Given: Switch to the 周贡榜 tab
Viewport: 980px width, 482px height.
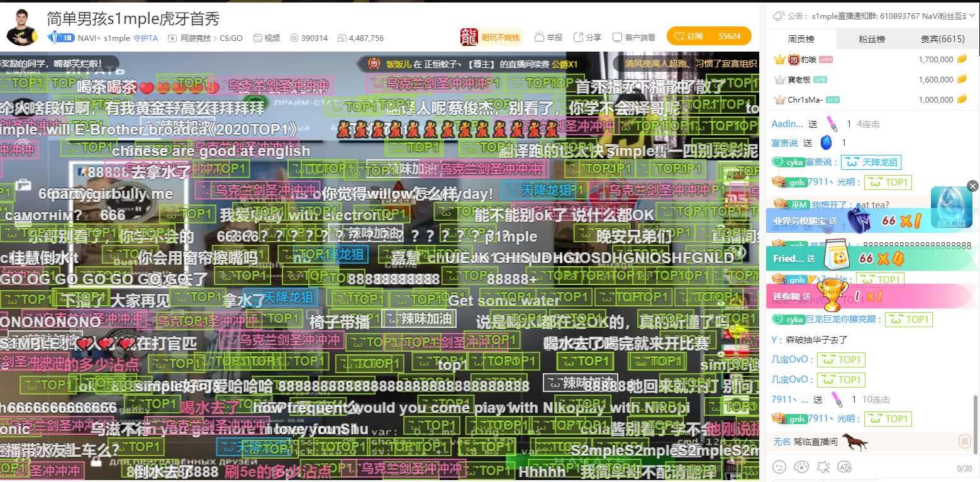Looking at the screenshot, I should coord(801,39).
